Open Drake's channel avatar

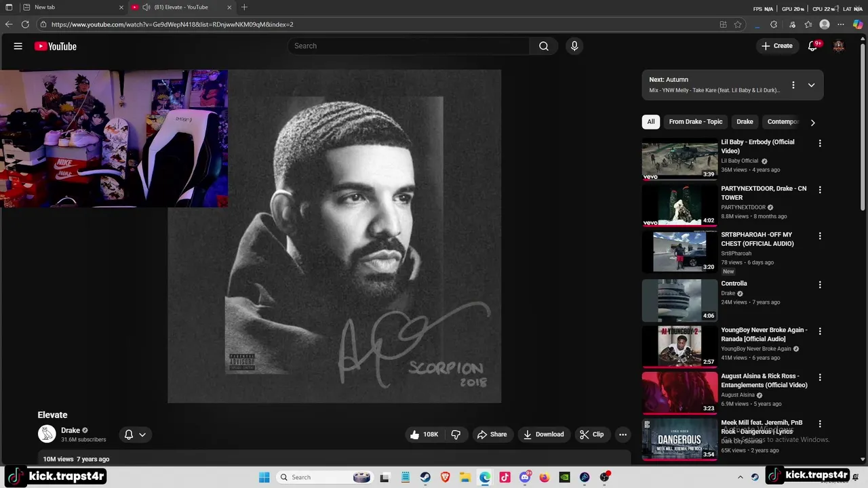click(47, 434)
